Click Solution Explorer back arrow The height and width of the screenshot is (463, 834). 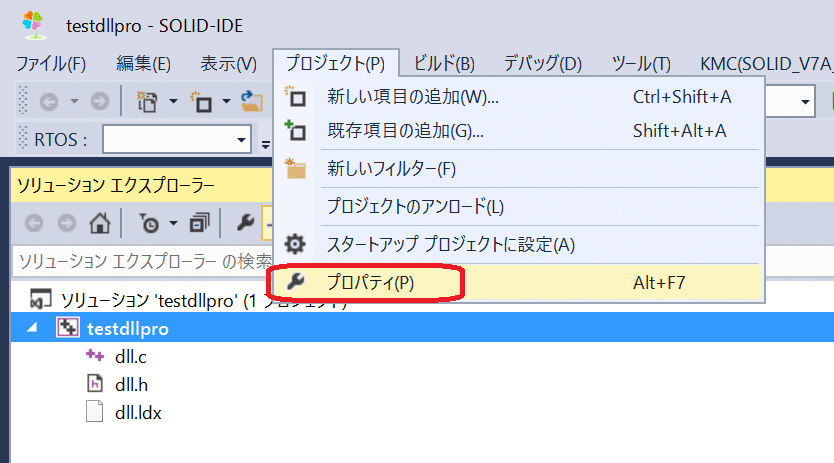pyautogui.click(x=34, y=223)
